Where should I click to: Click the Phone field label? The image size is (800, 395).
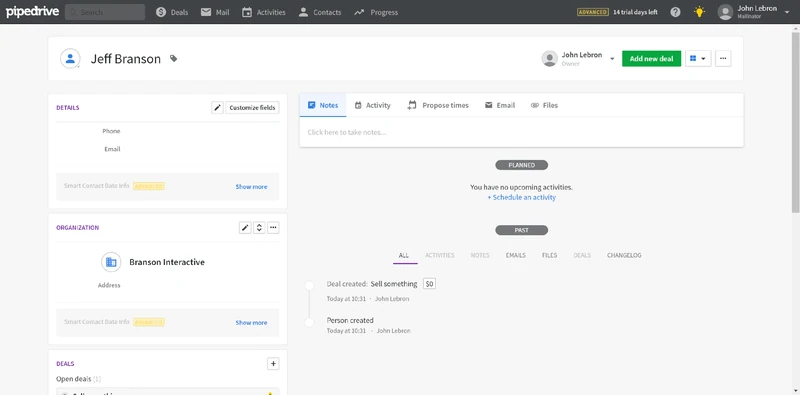click(x=111, y=131)
